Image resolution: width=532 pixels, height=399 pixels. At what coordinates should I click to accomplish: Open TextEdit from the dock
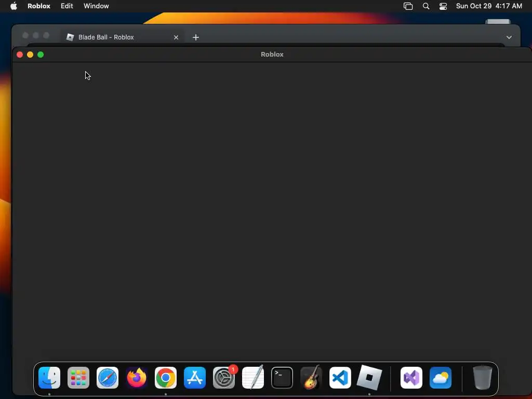click(253, 378)
